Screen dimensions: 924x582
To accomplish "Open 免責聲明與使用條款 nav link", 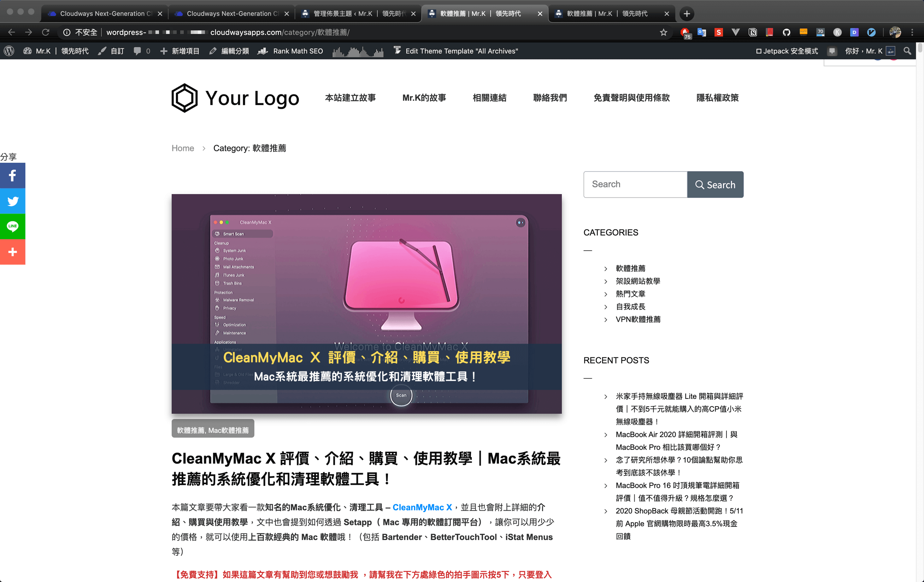I will point(631,98).
